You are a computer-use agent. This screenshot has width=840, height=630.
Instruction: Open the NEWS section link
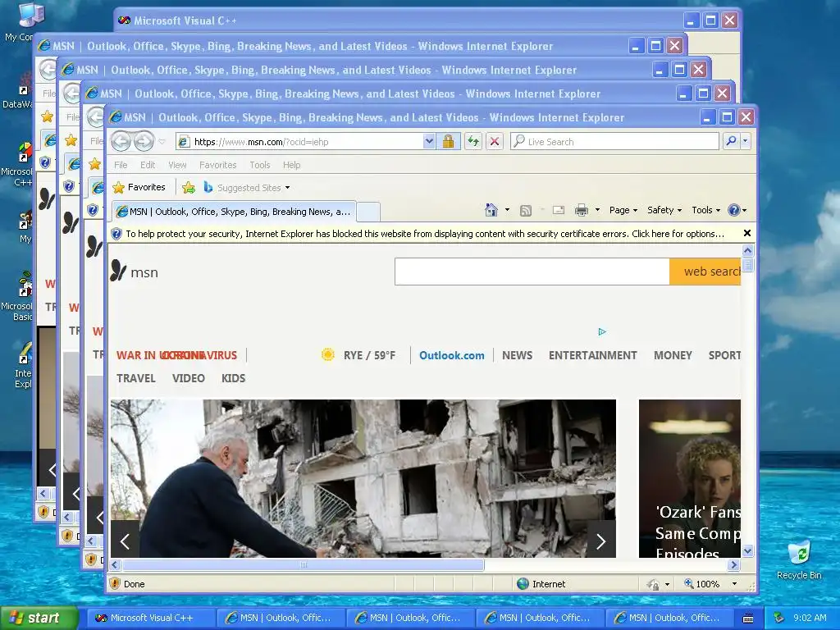click(517, 355)
